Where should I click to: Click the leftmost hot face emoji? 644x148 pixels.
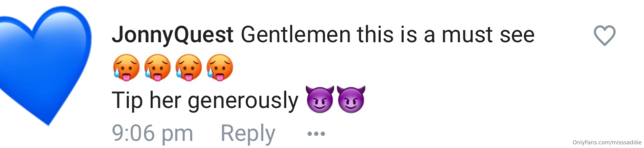click(x=126, y=68)
